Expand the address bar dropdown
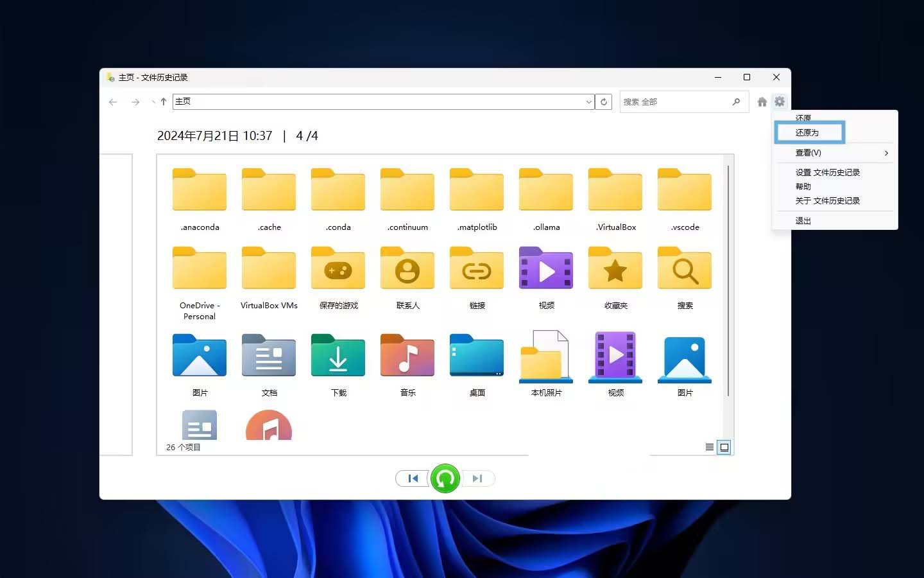 point(588,101)
